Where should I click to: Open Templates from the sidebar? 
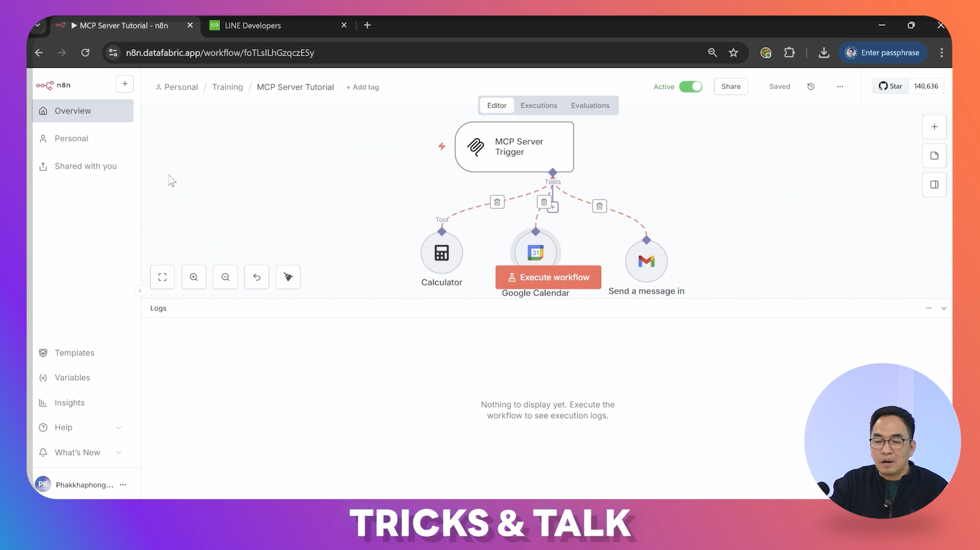(75, 353)
